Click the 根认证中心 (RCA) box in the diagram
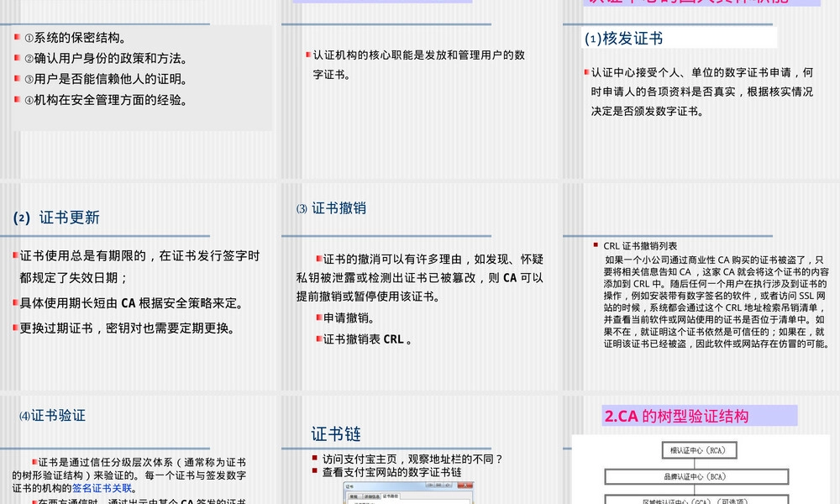 [x=699, y=450]
